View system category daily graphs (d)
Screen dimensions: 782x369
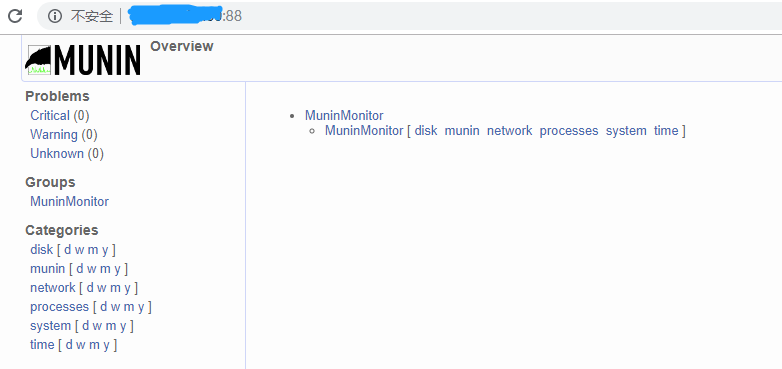(85, 326)
